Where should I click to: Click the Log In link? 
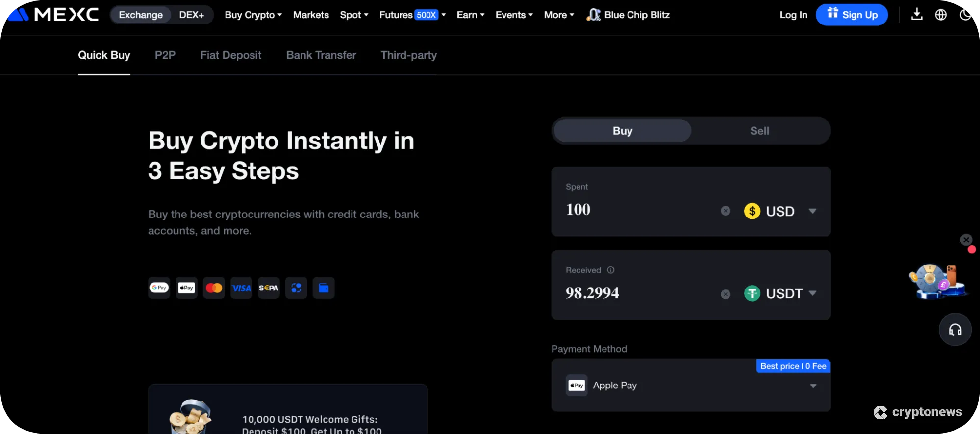click(793, 15)
